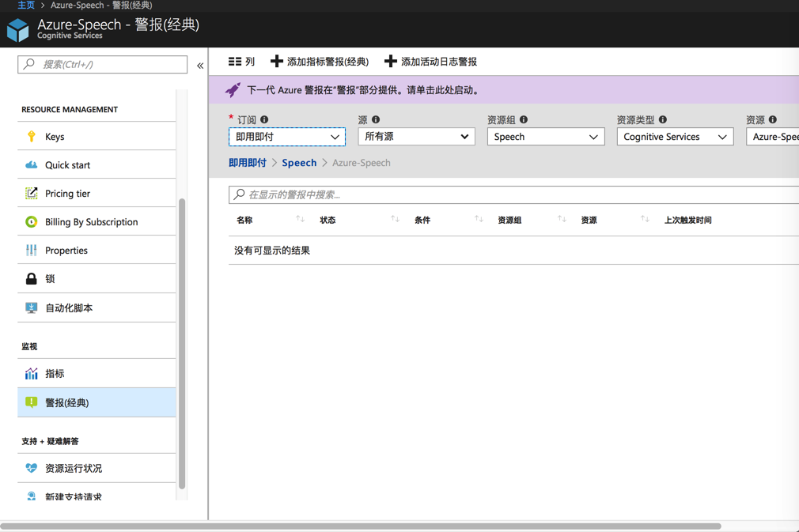Image resolution: width=799 pixels, height=532 pixels.
Task: Open 自动化脚本 menu item
Action: [97, 308]
